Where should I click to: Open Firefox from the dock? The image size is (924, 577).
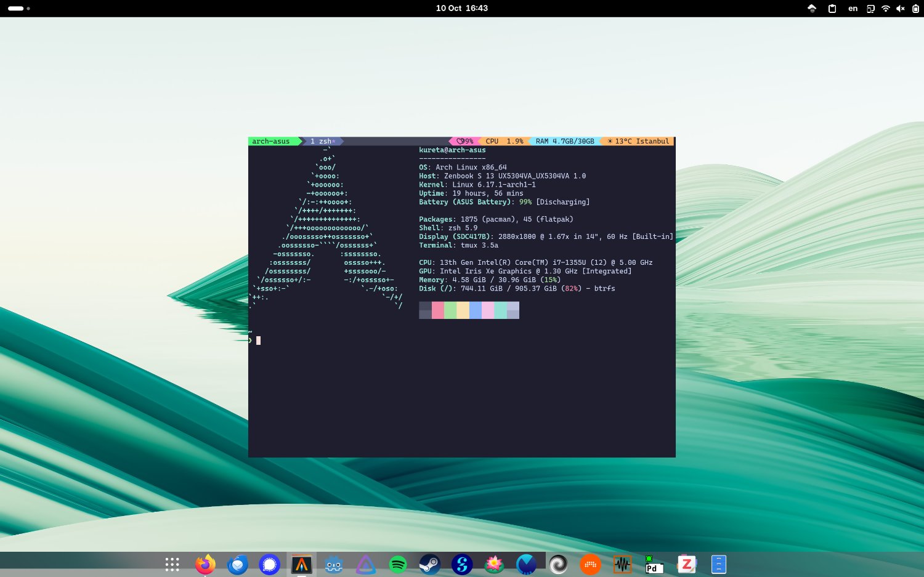205,564
